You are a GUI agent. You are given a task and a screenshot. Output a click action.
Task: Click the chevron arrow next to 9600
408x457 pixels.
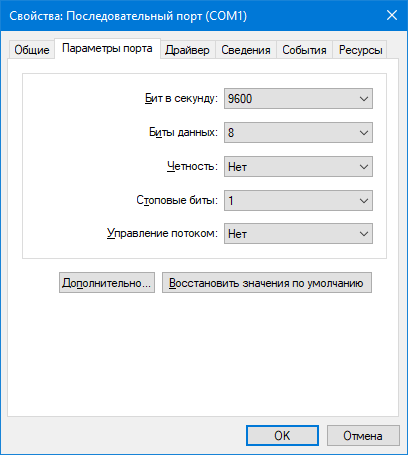(364, 99)
